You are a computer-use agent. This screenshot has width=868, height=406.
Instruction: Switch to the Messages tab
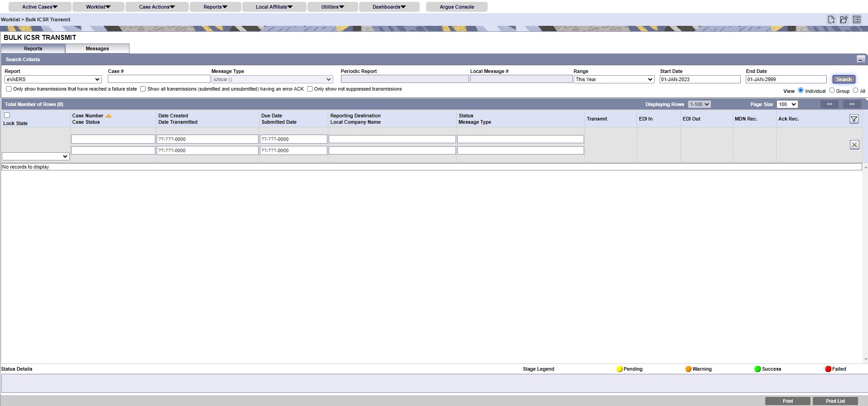(x=97, y=48)
